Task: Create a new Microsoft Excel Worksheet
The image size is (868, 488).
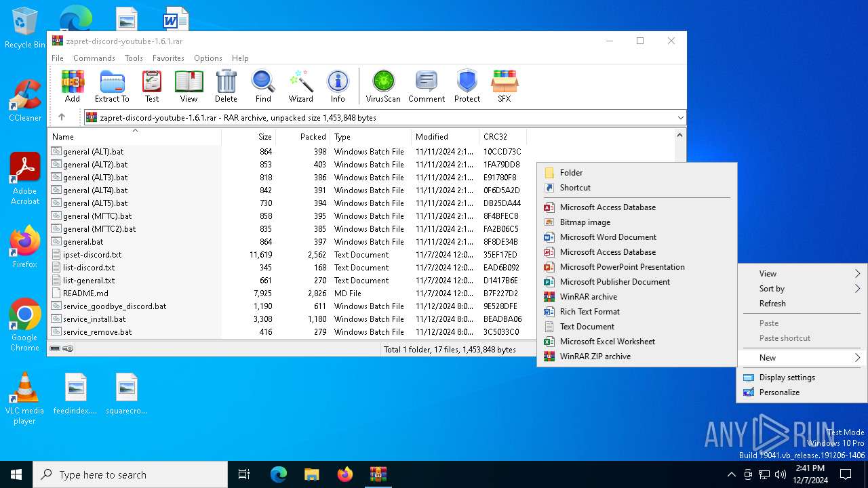Action: (637, 342)
